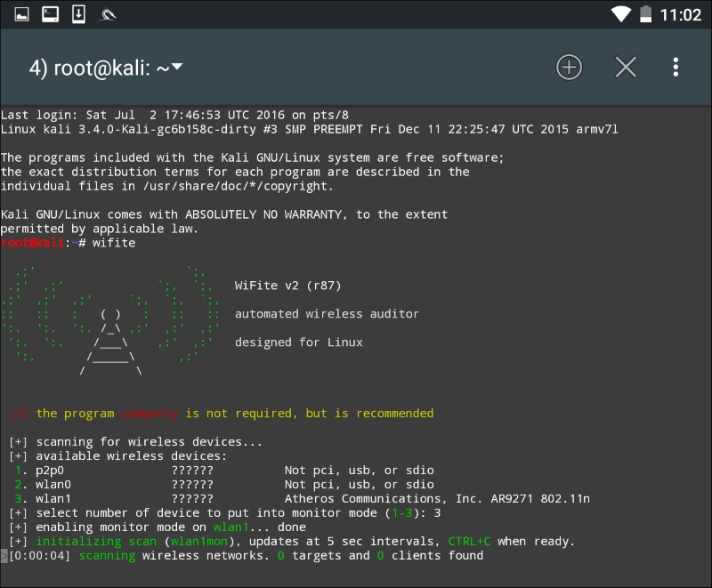Click the terminal cursor block at bottom left
The height and width of the screenshot is (588, 712).
coord(4,556)
